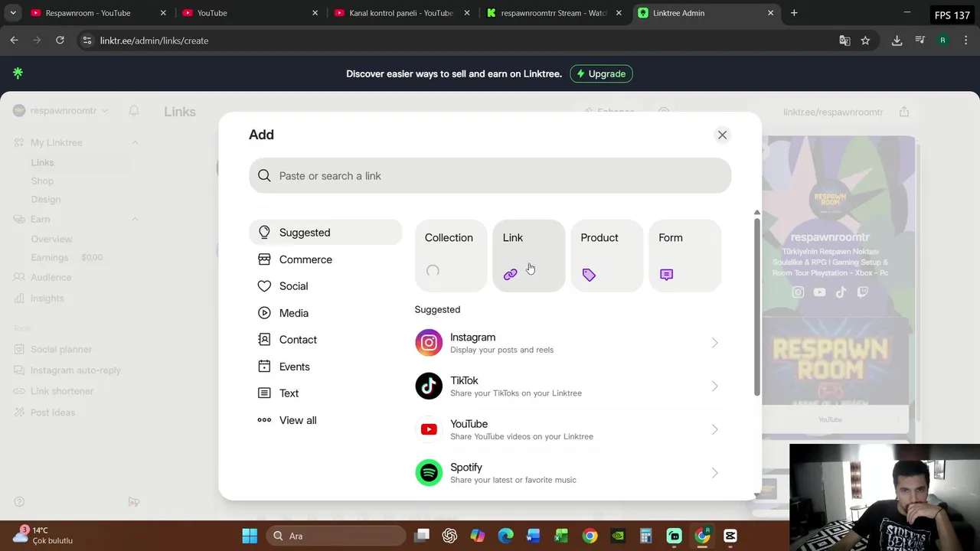Open Shop in the sidebar

42,181
